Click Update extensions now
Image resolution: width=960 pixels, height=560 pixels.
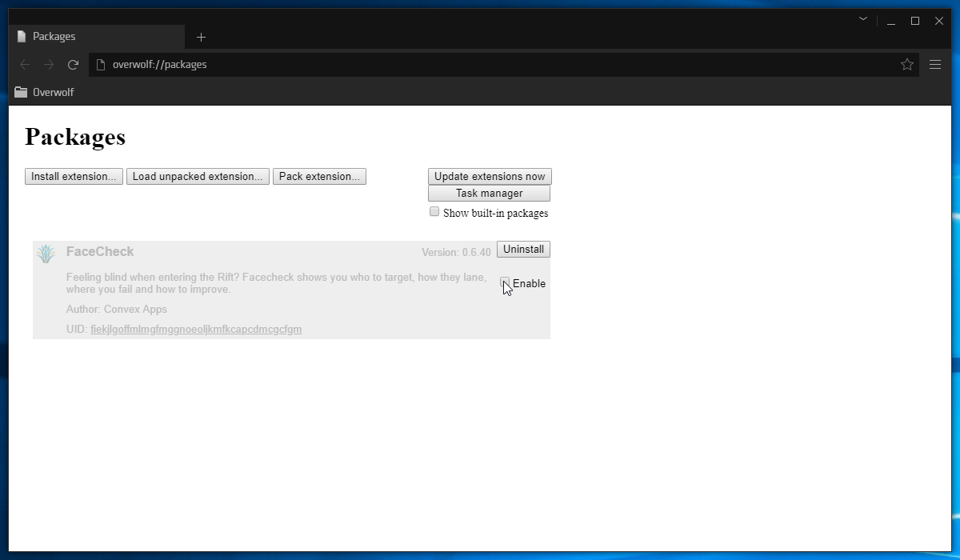pyautogui.click(x=490, y=177)
